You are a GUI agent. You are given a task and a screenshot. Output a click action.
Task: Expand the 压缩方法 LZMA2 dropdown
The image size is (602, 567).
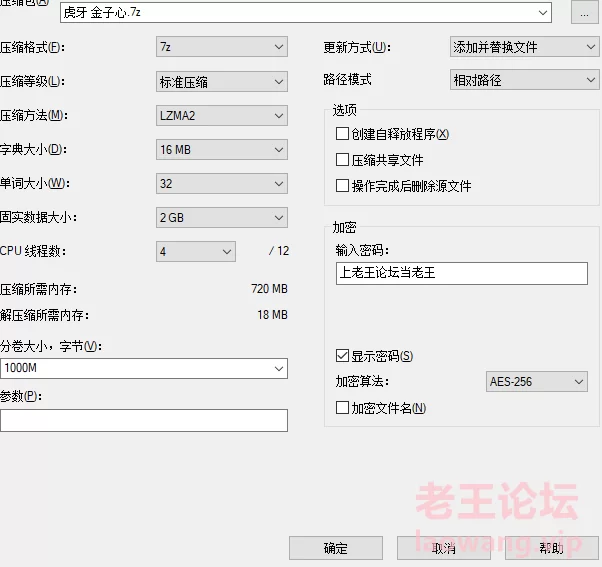click(222, 115)
